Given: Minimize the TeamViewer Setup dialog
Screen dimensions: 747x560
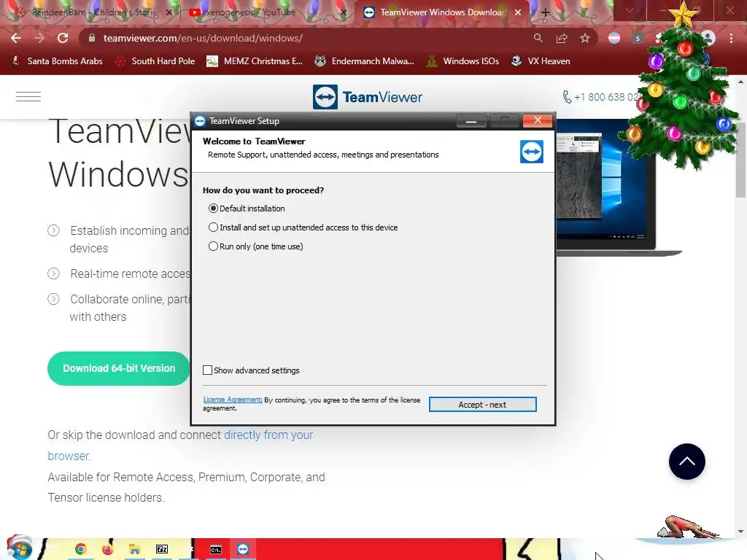Looking at the screenshot, I should coord(471,121).
